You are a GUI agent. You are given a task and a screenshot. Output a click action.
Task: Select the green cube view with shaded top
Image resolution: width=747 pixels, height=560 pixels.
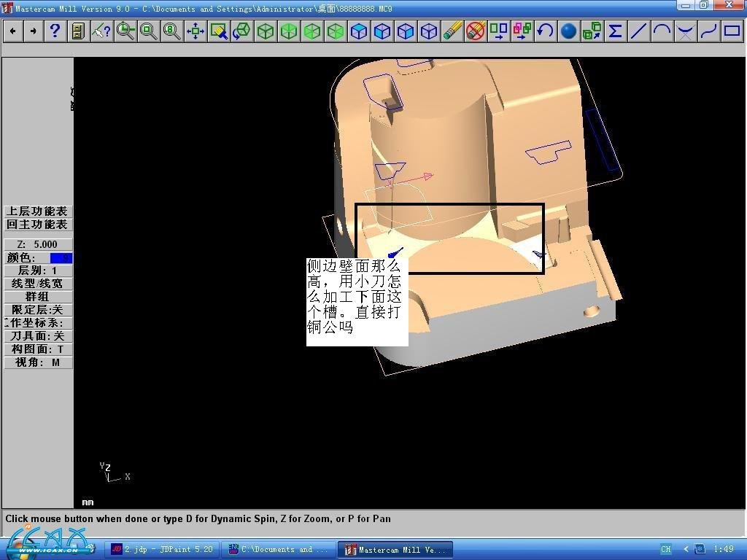(288, 31)
